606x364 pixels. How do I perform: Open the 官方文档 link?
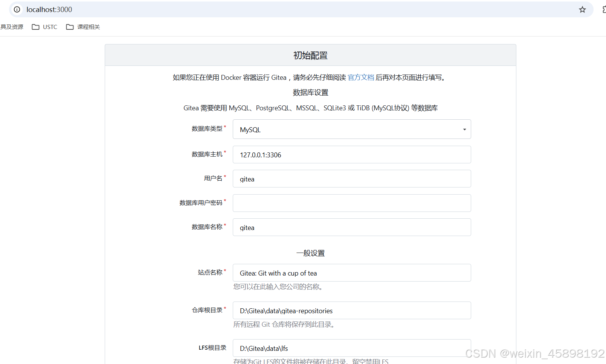[361, 77]
